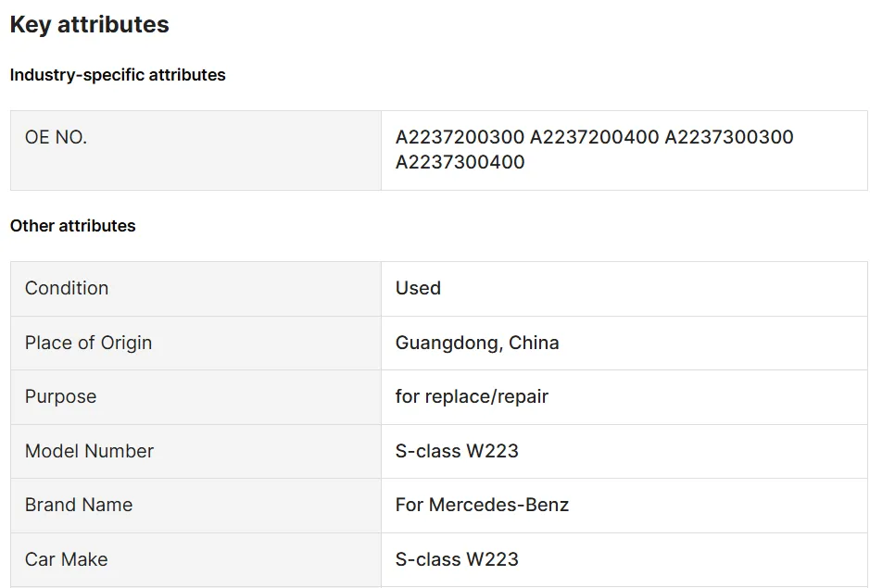Viewport: 870px width, 588px height.
Task: Click the "OE NO." label cell
Action: point(56,137)
